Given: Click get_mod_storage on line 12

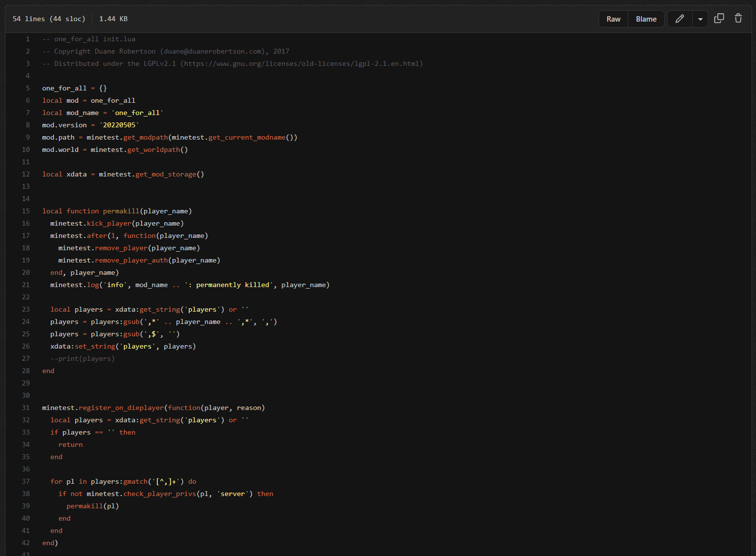Looking at the screenshot, I should coord(166,175).
